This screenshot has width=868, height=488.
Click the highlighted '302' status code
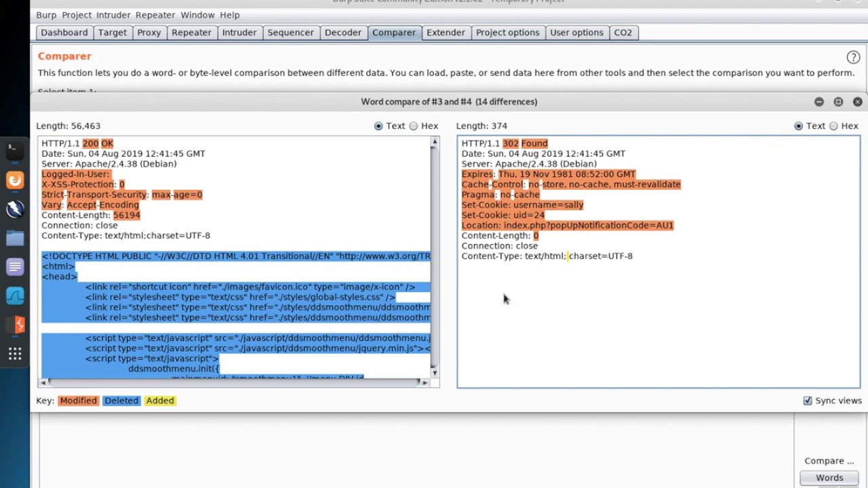pos(511,143)
